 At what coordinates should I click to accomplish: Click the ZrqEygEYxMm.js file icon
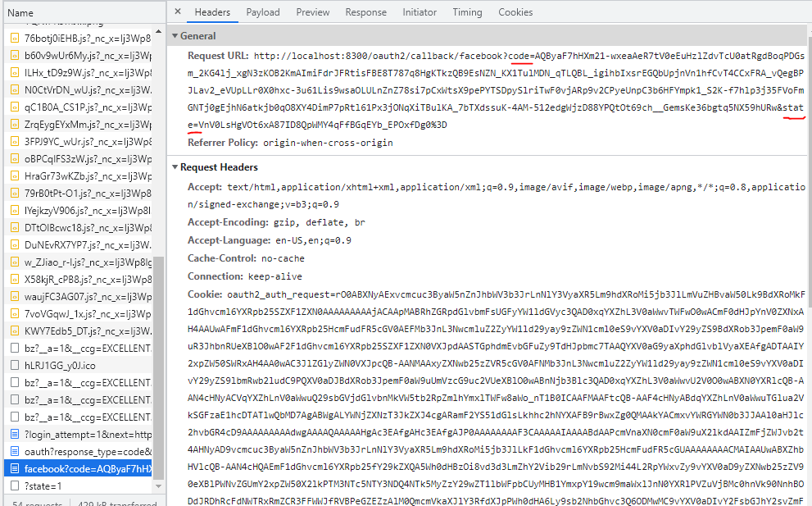(15, 124)
